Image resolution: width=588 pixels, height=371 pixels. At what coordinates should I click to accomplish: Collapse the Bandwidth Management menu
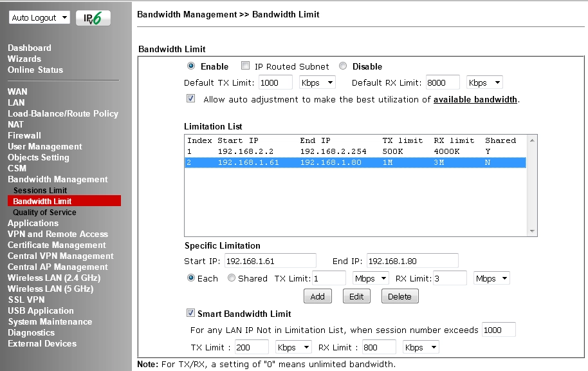(x=58, y=180)
